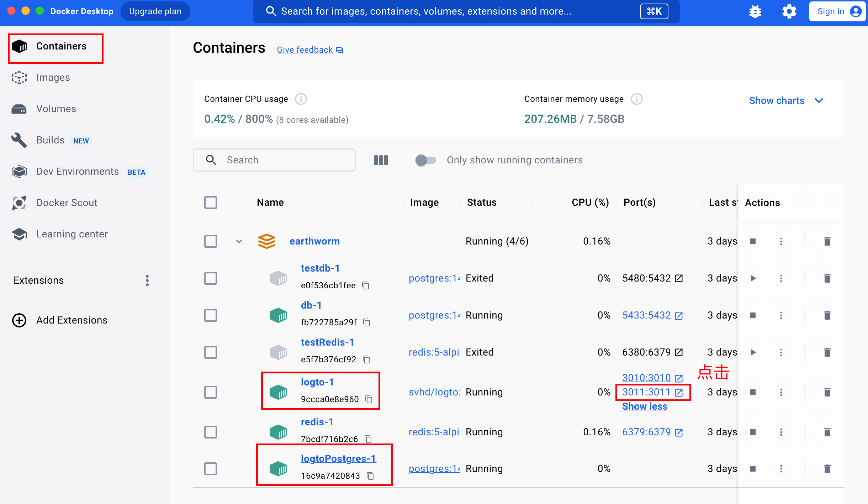Stop the logtoPostgres-1 container

click(x=753, y=469)
